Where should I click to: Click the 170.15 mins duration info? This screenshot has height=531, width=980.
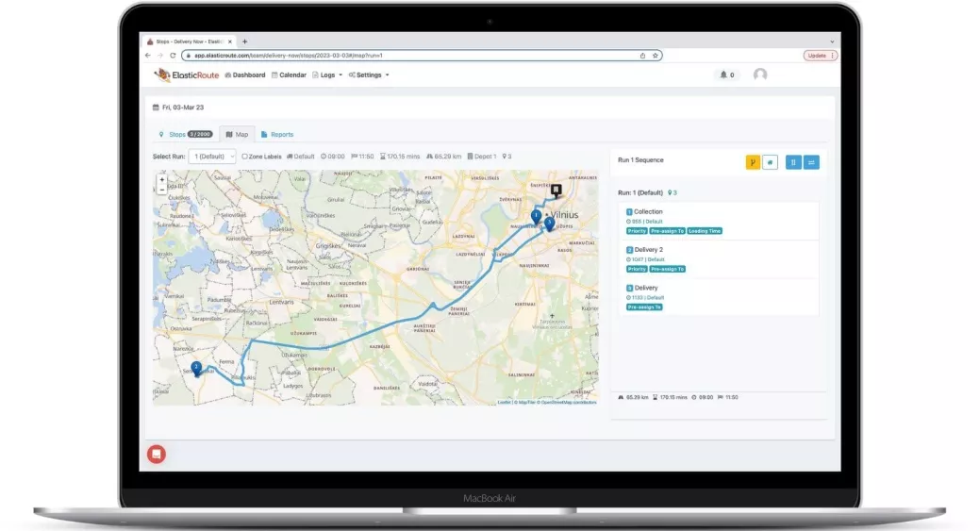click(400, 157)
